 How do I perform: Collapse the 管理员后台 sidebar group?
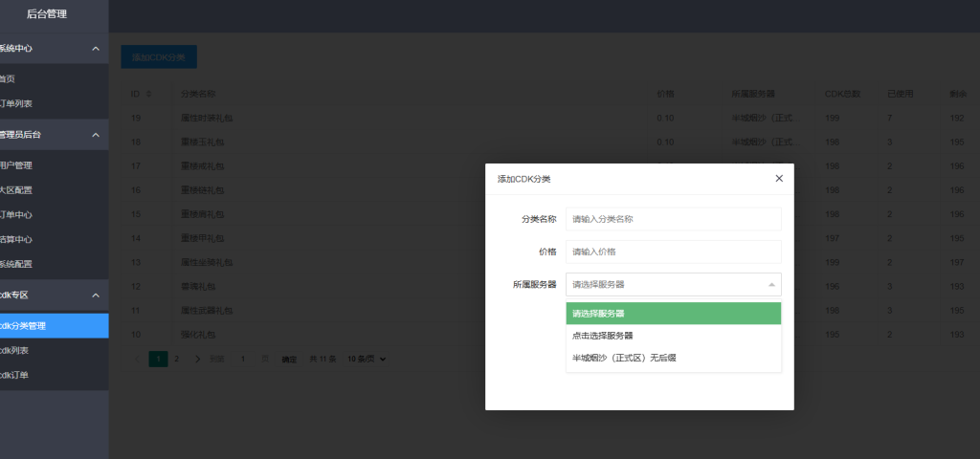95,135
